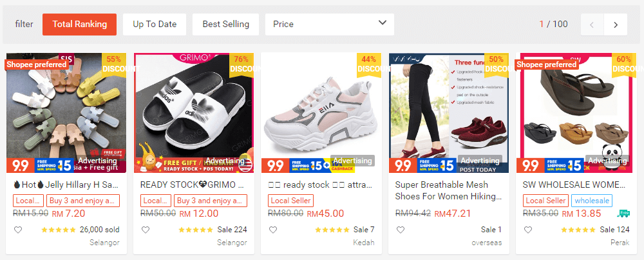The width and height of the screenshot is (644, 260).
Task: Heart the Super Breathable Mesh Shoes listing
Action: pyautogui.click(x=401, y=230)
